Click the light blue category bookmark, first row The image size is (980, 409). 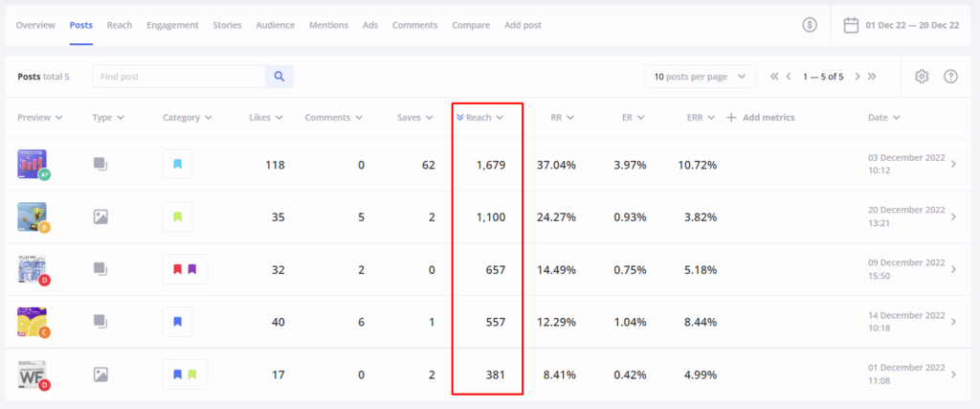tap(178, 165)
